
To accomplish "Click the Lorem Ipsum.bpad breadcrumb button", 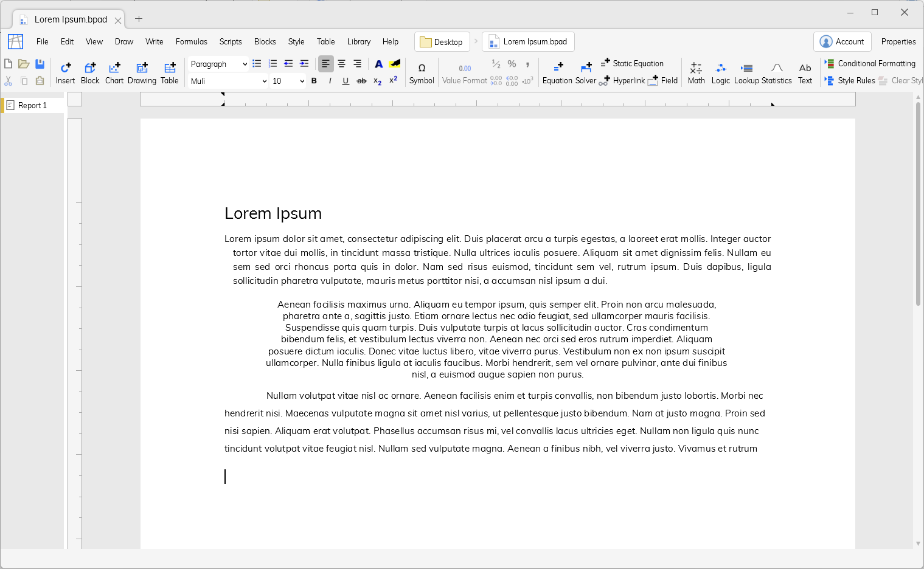I will (528, 41).
